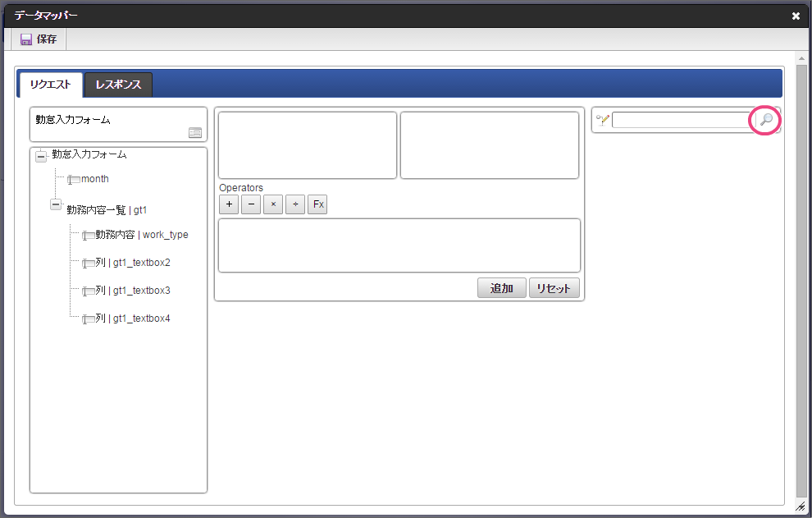Screen dimensions: 812x518
Task: Click the リセット reset button
Action: point(554,288)
